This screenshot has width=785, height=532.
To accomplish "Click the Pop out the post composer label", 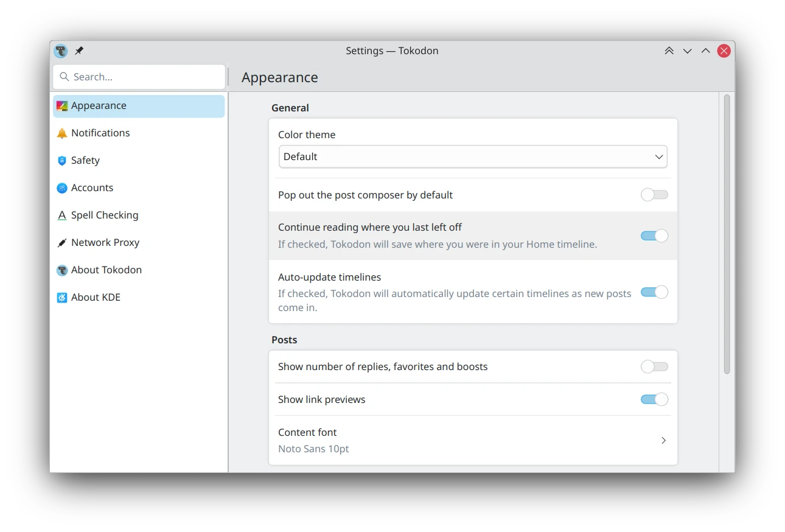I will (365, 195).
